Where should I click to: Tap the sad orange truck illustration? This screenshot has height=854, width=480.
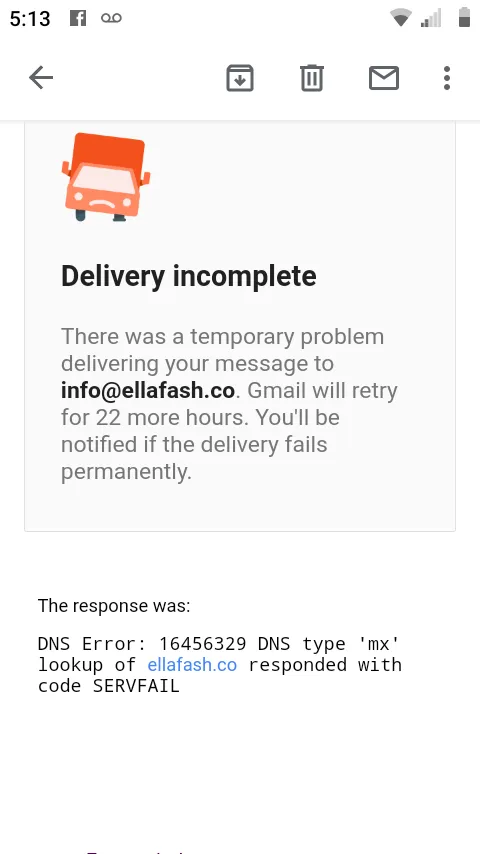pos(106,177)
